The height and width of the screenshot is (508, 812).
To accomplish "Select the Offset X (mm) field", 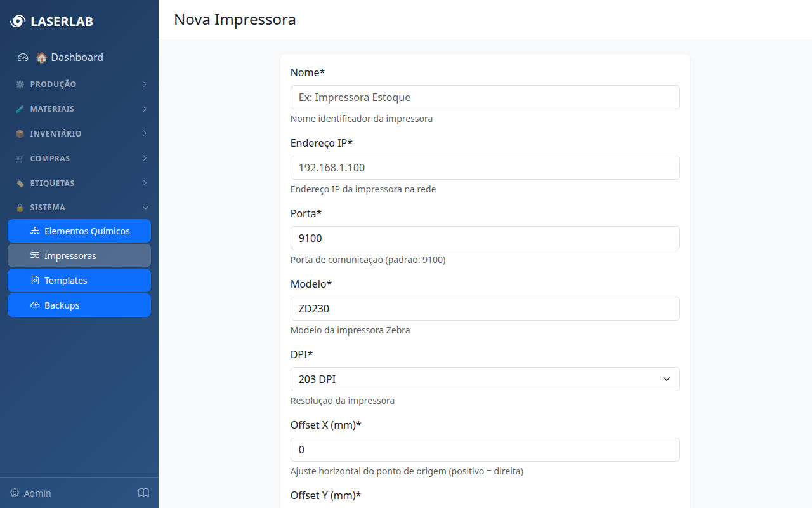I will coord(485,450).
